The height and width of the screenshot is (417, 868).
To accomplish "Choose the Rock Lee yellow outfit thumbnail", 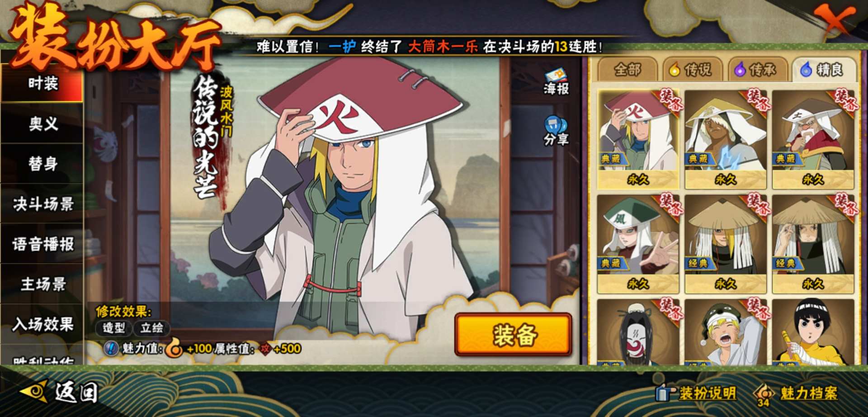I will 813,332.
